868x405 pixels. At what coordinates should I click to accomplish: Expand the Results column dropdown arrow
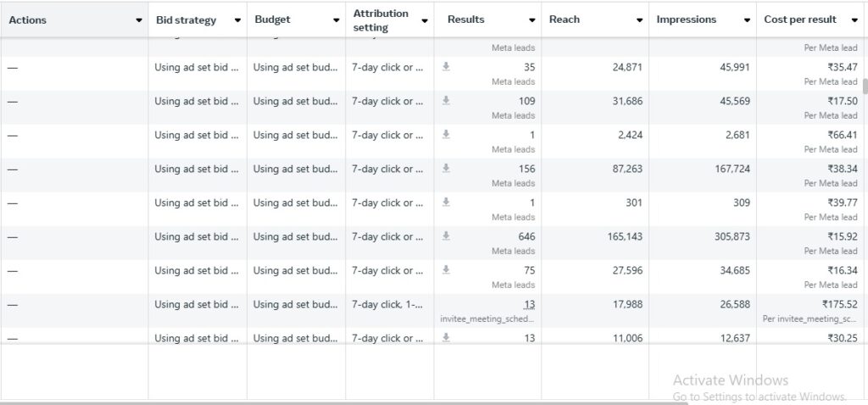click(x=531, y=20)
